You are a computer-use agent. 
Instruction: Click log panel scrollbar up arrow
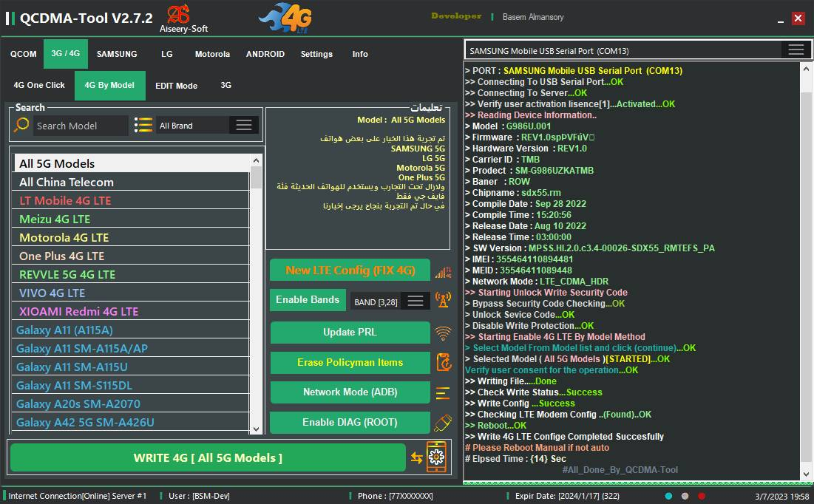click(x=806, y=69)
